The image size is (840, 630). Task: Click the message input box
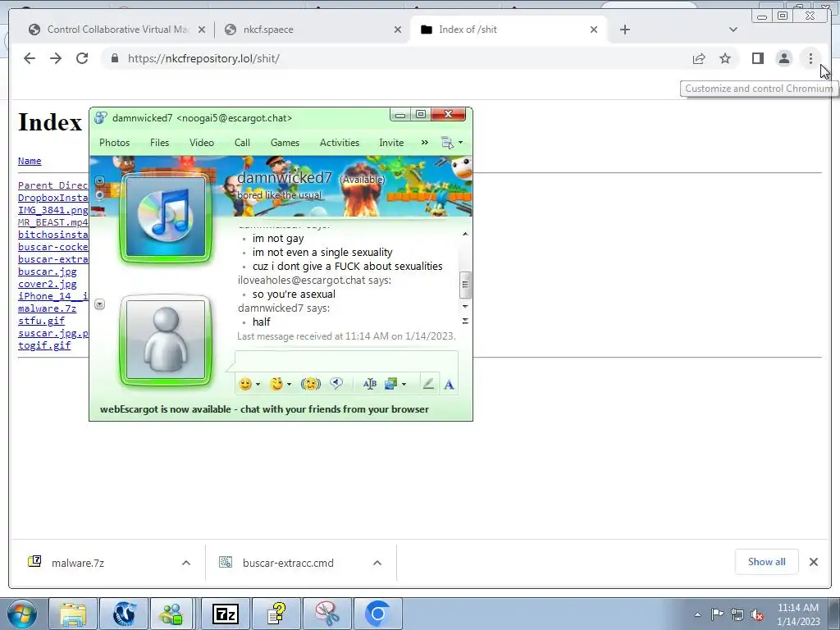click(x=346, y=361)
